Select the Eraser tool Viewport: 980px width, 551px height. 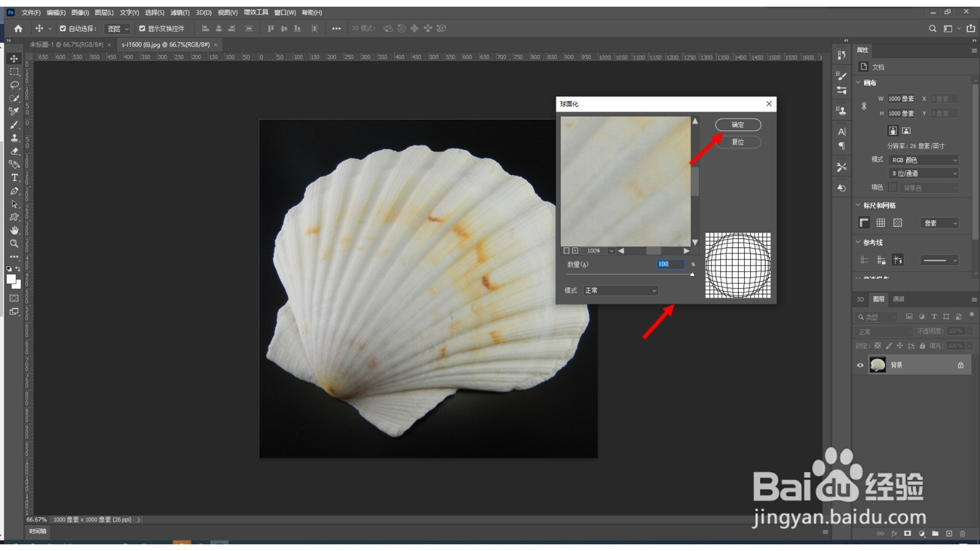click(x=14, y=151)
